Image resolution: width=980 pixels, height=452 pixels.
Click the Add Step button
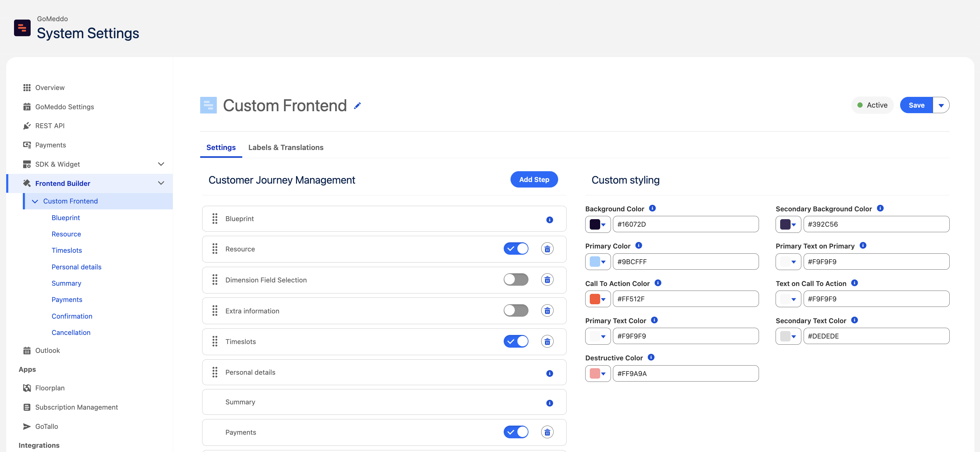(x=534, y=180)
